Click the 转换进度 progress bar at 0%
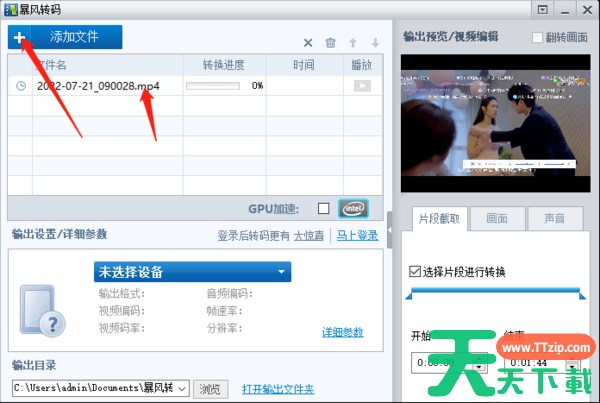Screen dimensions: 600x403 click(213, 86)
